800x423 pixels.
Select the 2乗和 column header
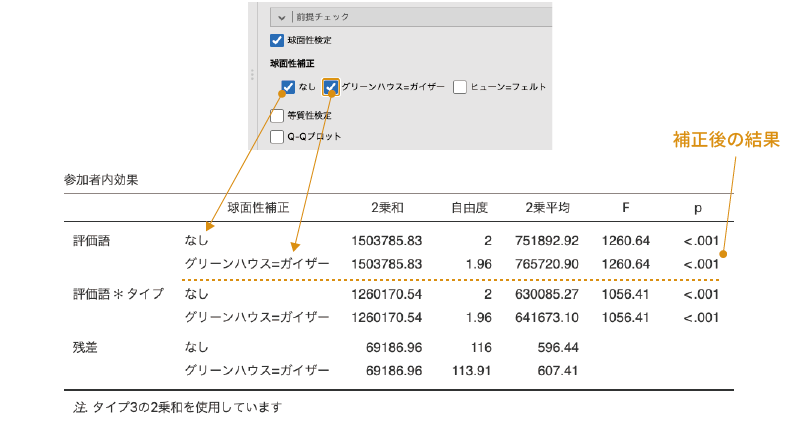tap(387, 208)
